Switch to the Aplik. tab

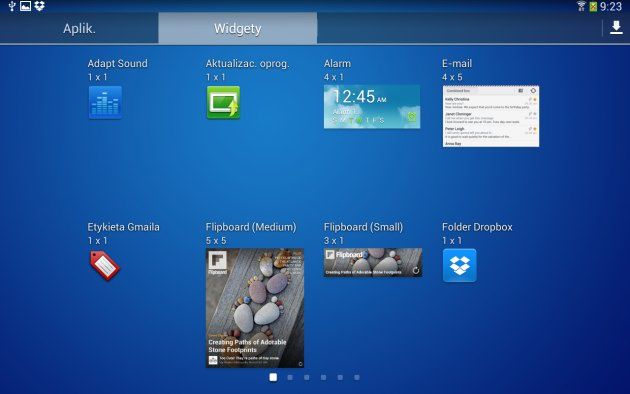(x=79, y=29)
